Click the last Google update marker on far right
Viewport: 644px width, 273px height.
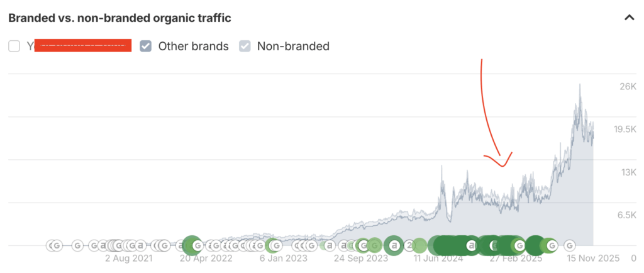569,245
